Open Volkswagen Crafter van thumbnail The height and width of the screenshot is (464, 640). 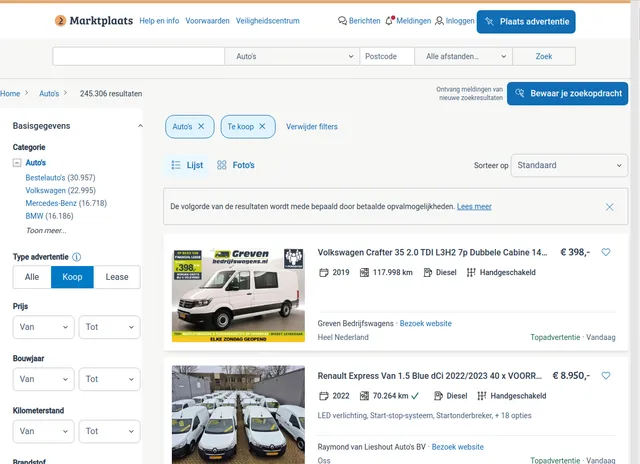click(238, 295)
